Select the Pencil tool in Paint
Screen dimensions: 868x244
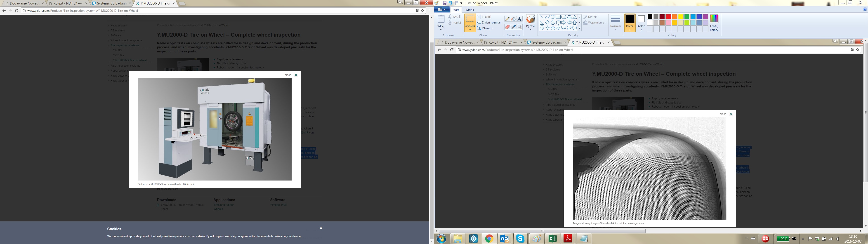[x=507, y=19]
